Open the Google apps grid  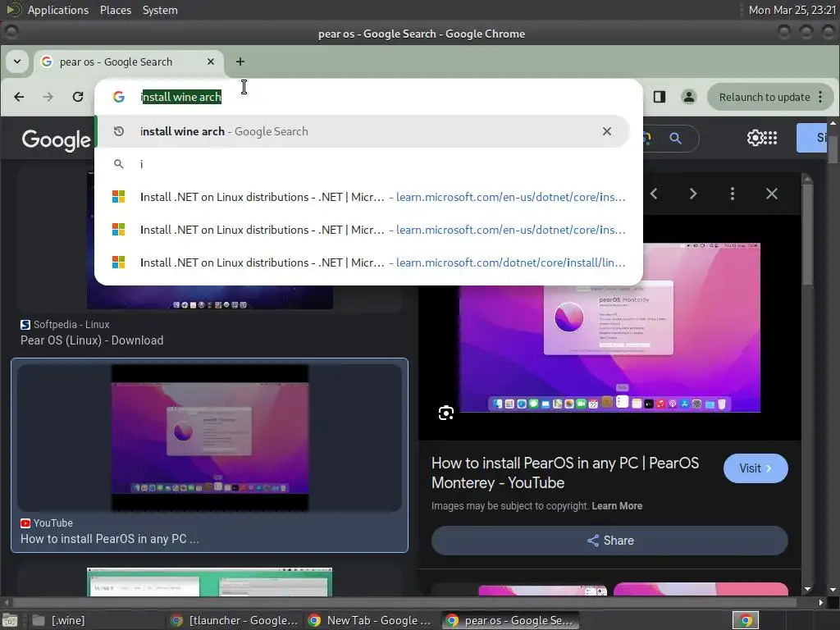[770, 138]
